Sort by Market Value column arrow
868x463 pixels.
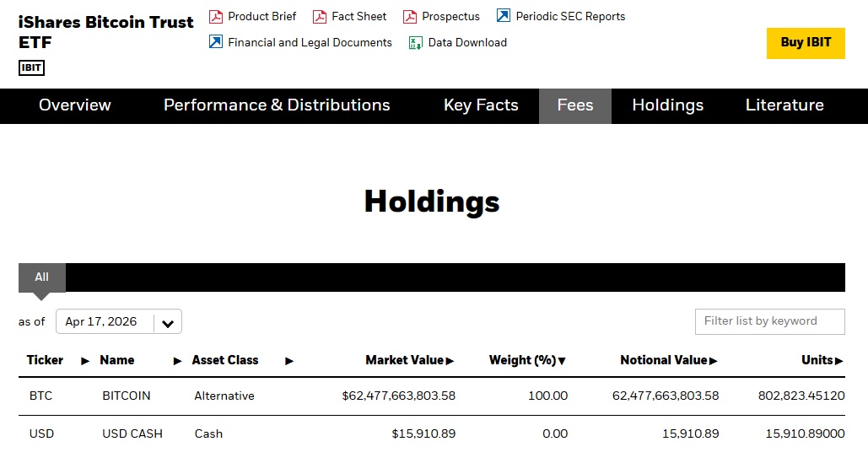click(450, 361)
